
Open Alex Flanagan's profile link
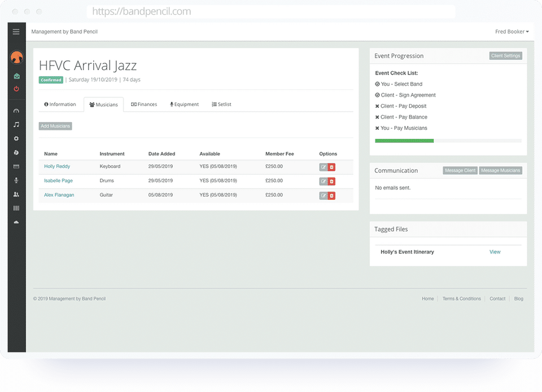pos(59,195)
